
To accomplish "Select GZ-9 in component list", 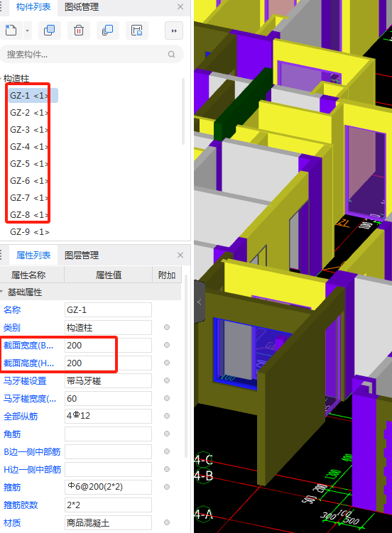I will (30, 232).
